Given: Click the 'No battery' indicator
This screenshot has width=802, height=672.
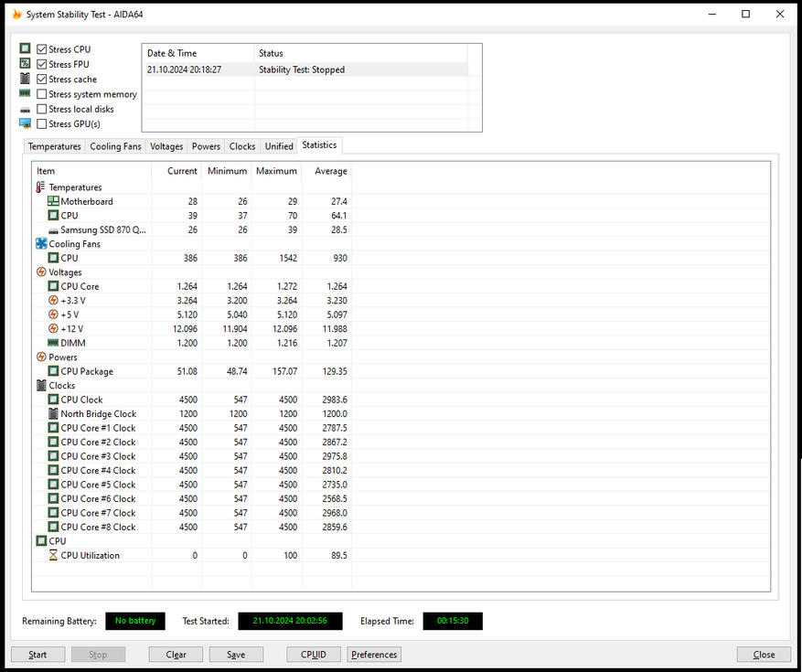Looking at the screenshot, I should tap(135, 621).
